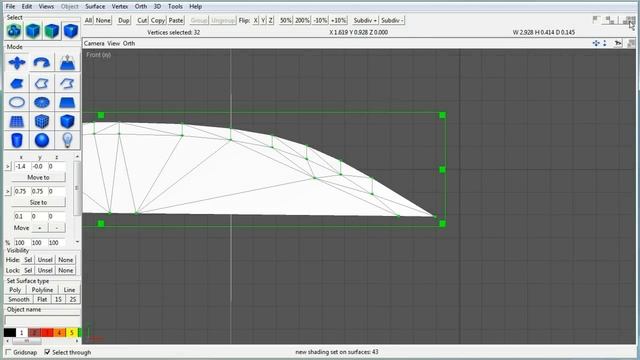Viewport: 640px width, 360px height.
Task: Create a Cylinder shape
Action: [17, 140]
